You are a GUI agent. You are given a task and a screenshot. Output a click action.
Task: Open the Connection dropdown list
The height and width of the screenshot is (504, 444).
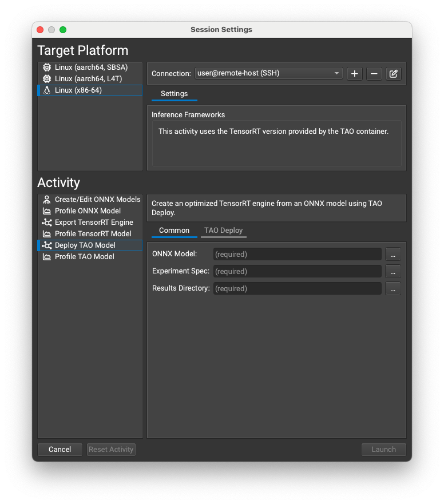click(x=337, y=73)
